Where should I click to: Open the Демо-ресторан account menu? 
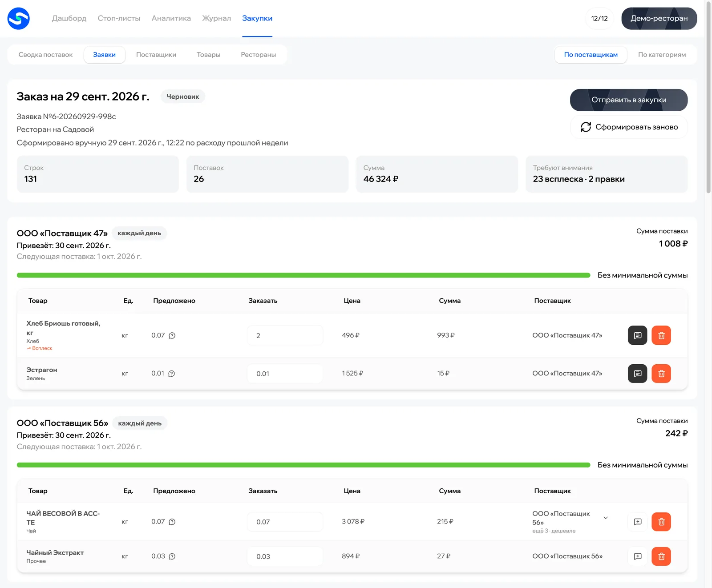click(x=659, y=19)
